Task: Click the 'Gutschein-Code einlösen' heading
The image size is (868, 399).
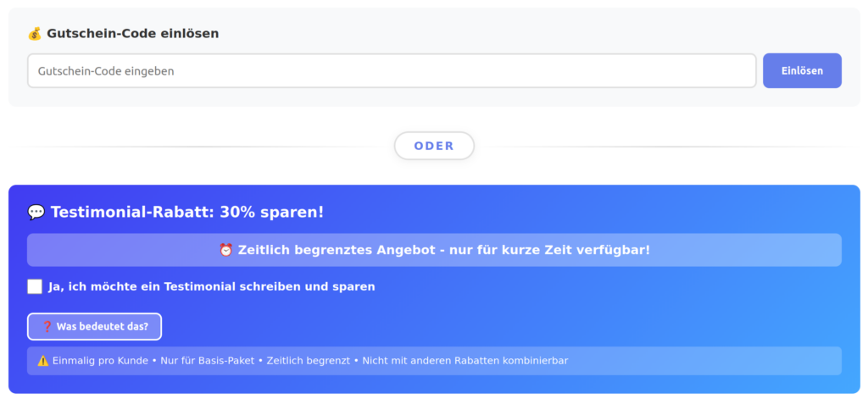Action: coord(132,34)
